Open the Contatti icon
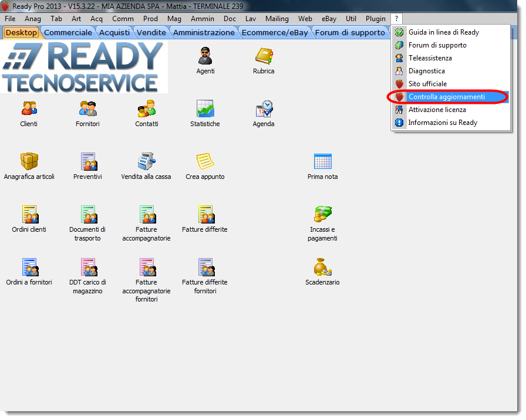Image resolution: width=526 pixels, height=420 pixels. pos(147,109)
